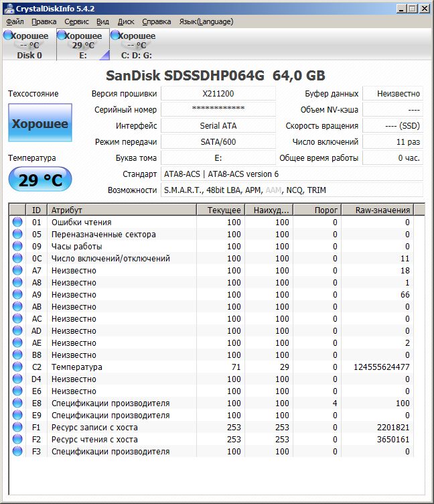Click status icon for attribute E9 row
434x504 pixels.
tap(17, 415)
